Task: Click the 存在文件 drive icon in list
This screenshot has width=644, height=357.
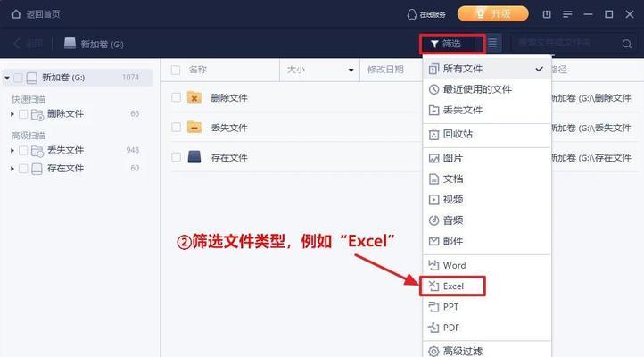Action: click(x=194, y=157)
